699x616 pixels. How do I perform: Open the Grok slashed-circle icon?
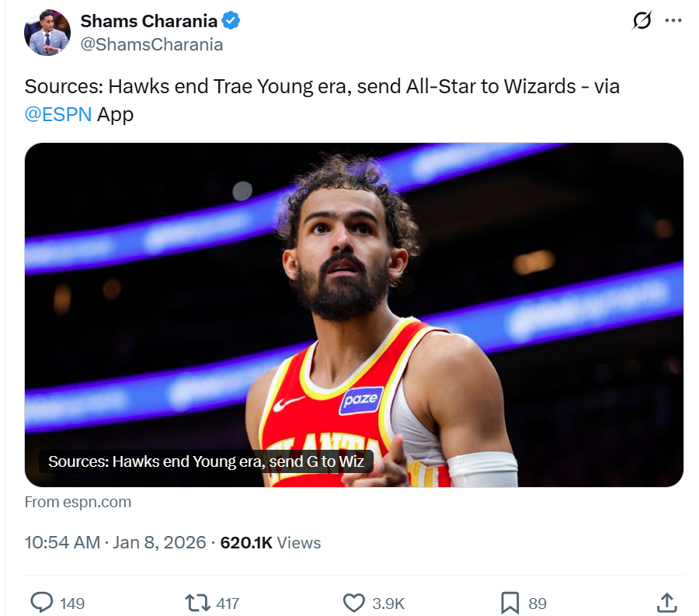(x=642, y=21)
